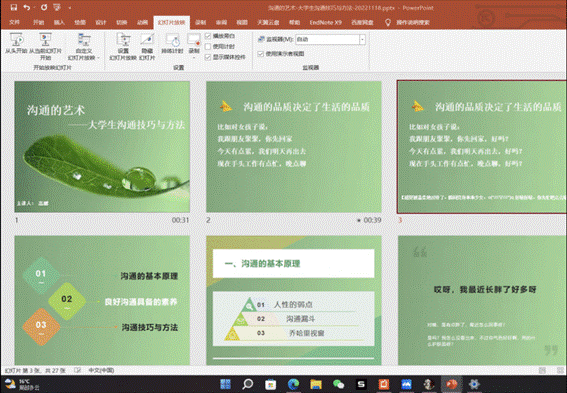
Task: Expand the Record (录制) button dropdown
Action: point(194,57)
